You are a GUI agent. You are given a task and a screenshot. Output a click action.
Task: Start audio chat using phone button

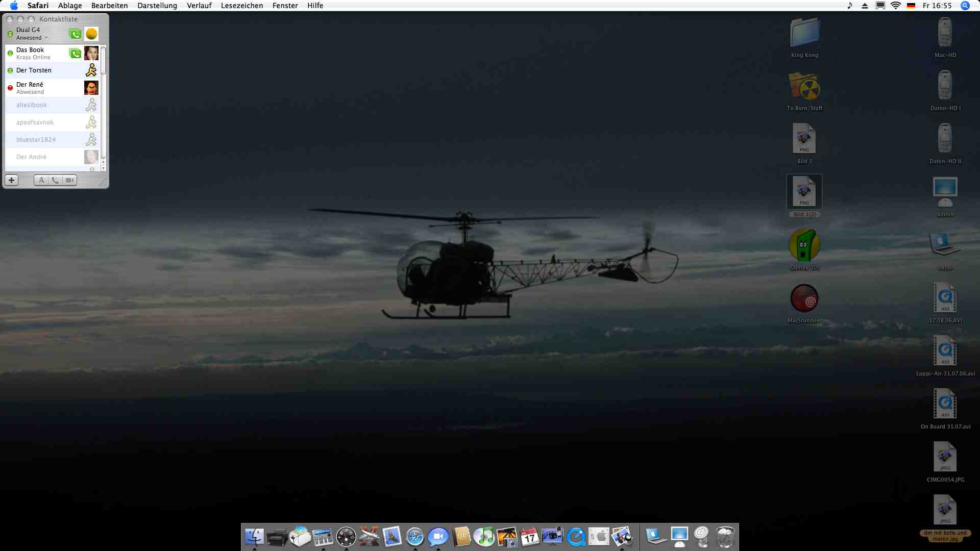[x=55, y=180]
